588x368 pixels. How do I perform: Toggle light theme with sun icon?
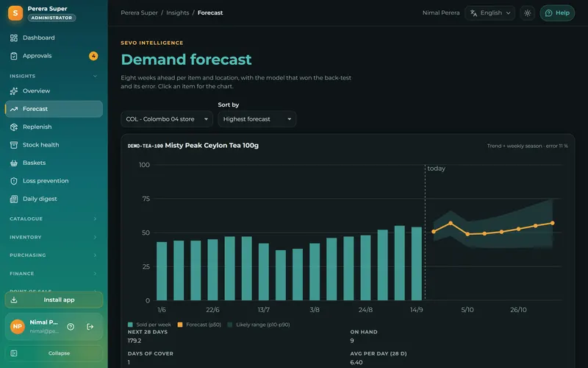click(527, 13)
